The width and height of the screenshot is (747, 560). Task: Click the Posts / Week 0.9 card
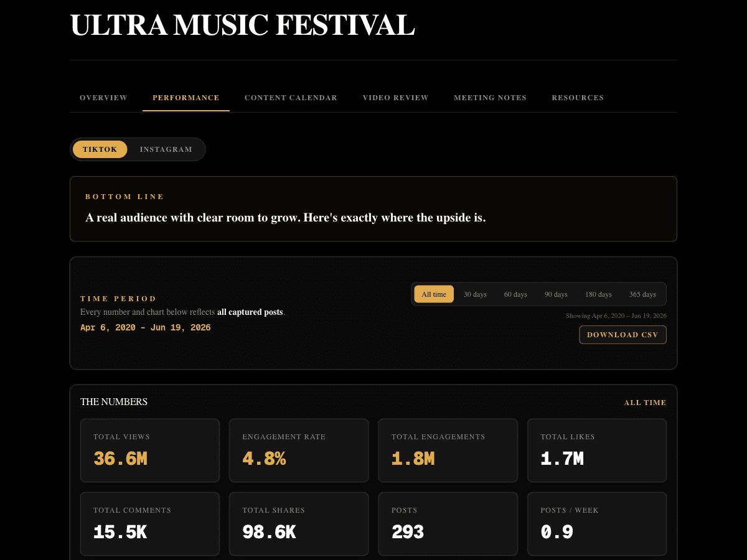pos(597,524)
